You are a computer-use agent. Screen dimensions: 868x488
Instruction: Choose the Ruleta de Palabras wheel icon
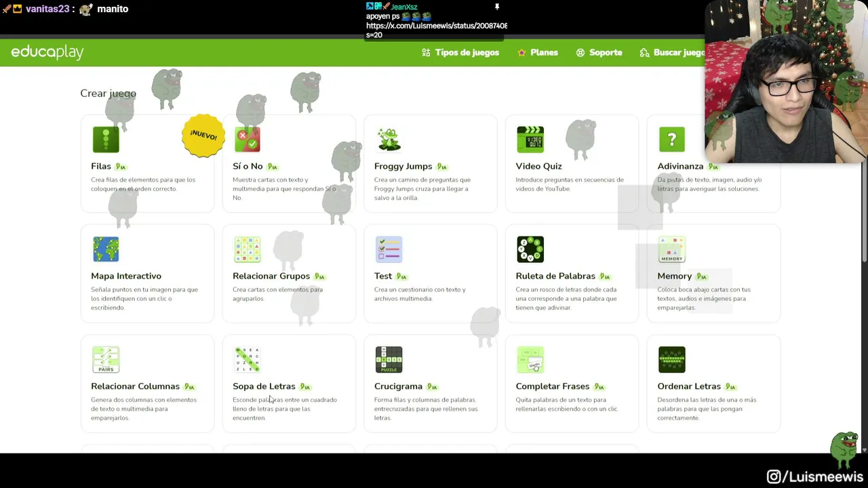coord(530,249)
